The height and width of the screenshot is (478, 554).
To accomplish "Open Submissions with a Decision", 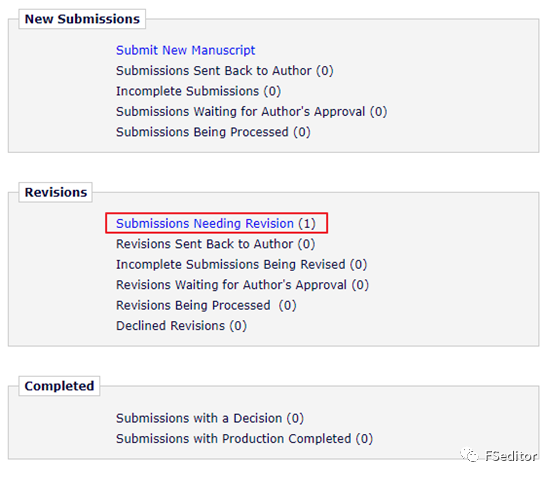I will click(x=210, y=418).
